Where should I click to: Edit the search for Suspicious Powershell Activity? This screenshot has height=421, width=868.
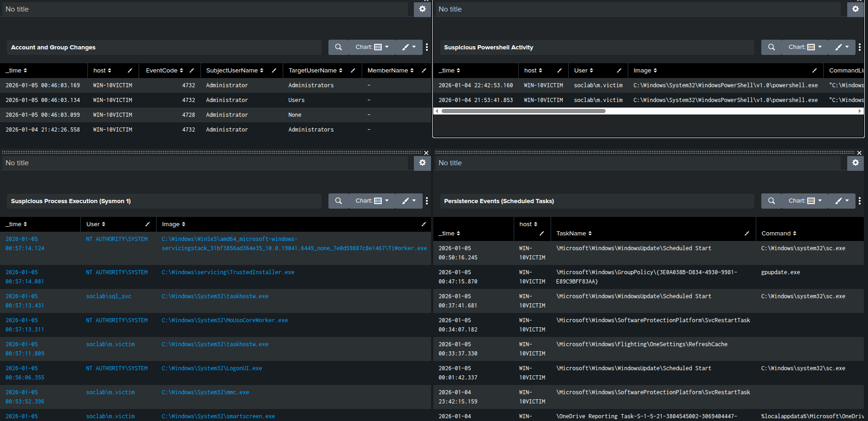771,47
